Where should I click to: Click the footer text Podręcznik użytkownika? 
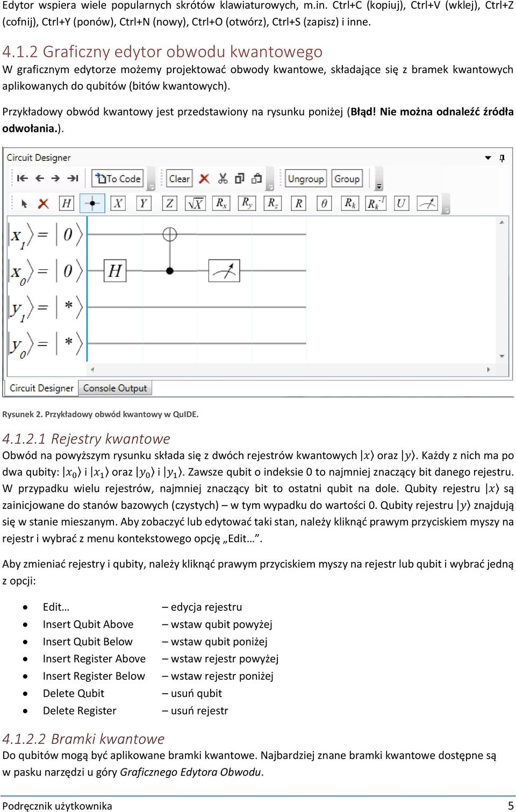58,806
